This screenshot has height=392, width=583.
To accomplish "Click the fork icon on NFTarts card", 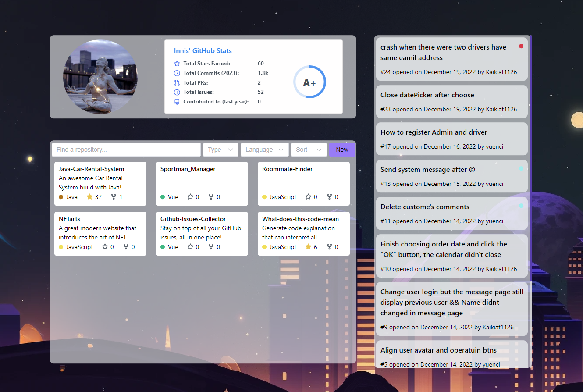I will coord(126,247).
